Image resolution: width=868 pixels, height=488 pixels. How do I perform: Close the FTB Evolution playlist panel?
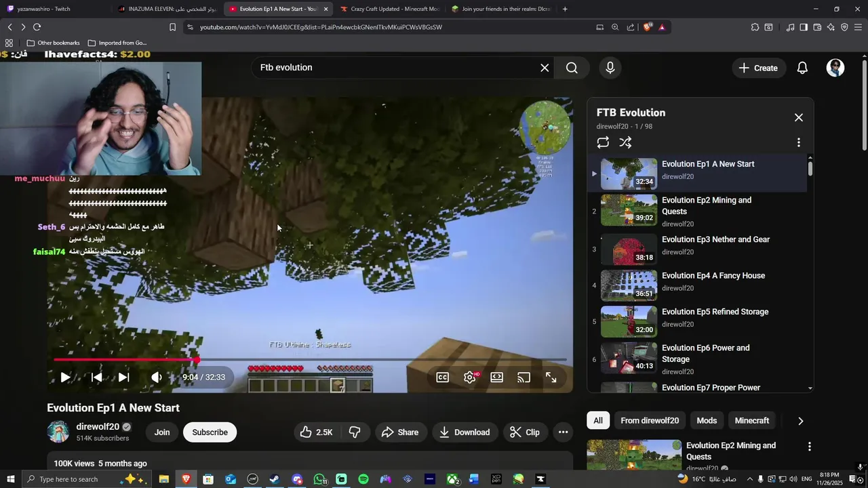[x=799, y=118]
